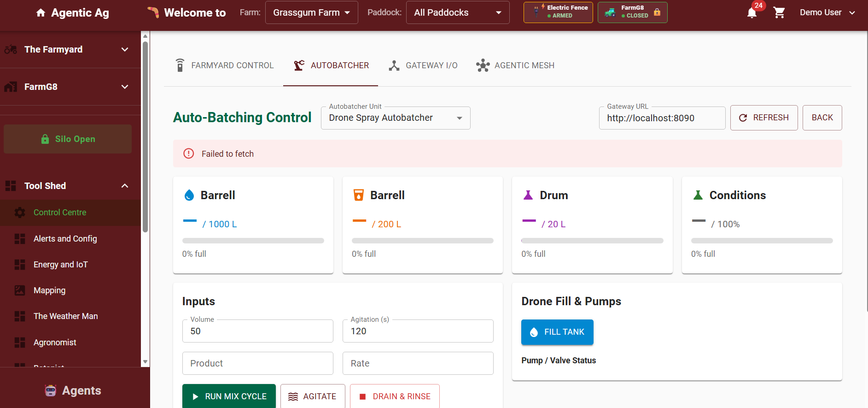Click the gear icon beside Control Centre
The width and height of the screenshot is (868, 408).
[x=20, y=213]
